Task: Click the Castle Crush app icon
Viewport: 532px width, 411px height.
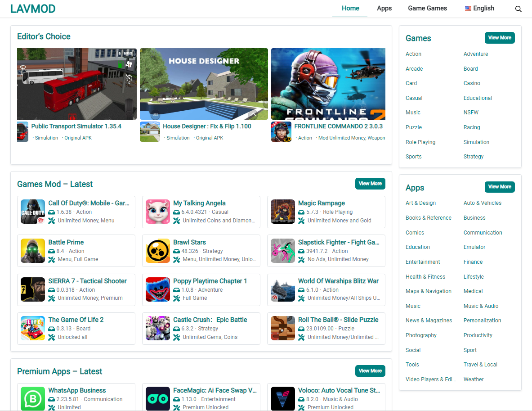Action: coord(158,328)
